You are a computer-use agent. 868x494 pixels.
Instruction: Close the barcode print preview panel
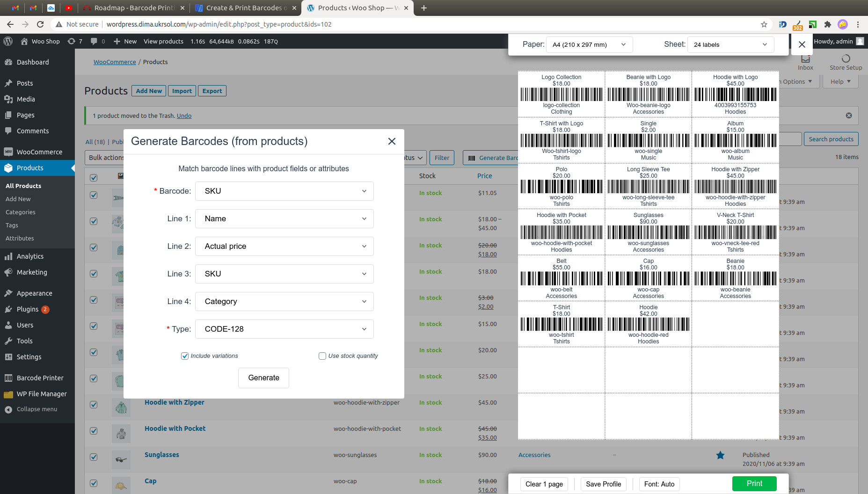802,44
